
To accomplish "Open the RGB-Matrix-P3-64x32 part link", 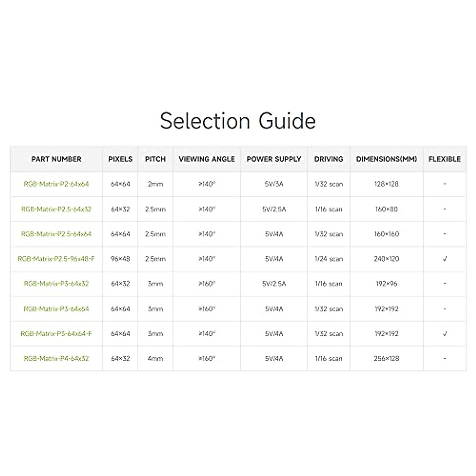I will click(56, 284).
